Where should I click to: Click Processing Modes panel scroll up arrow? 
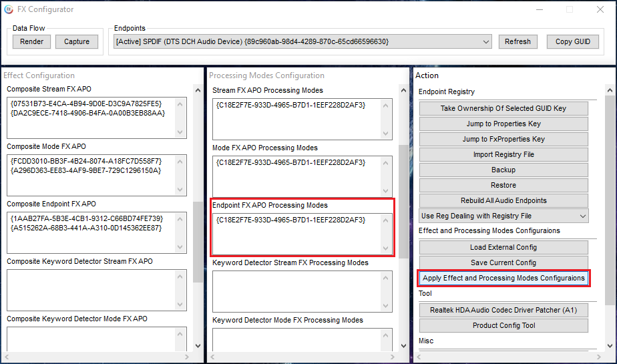(403, 91)
